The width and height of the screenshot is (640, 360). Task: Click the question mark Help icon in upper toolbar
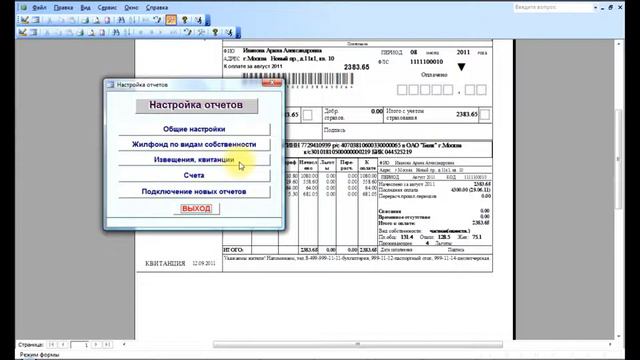tap(184, 20)
